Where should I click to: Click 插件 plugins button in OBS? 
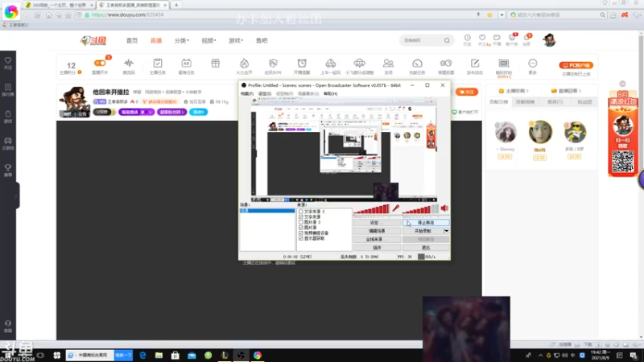[x=377, y=248]
